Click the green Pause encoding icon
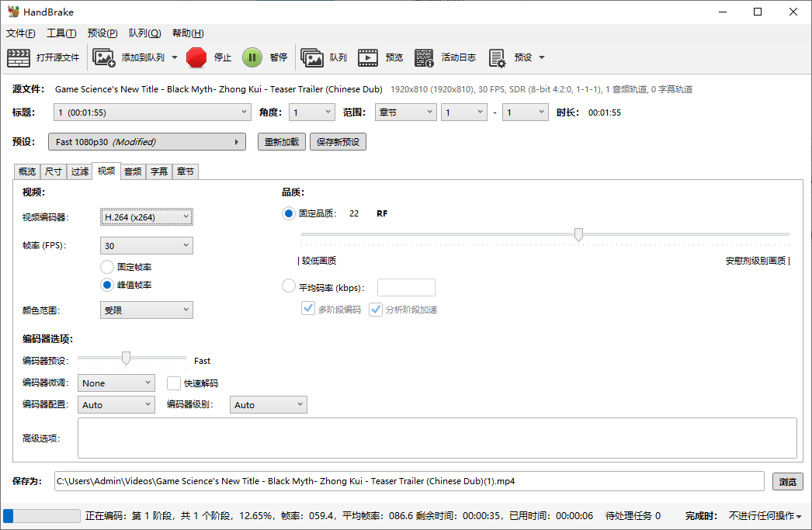The height and width of the screenshot is (530, 812). coord(252,57)
